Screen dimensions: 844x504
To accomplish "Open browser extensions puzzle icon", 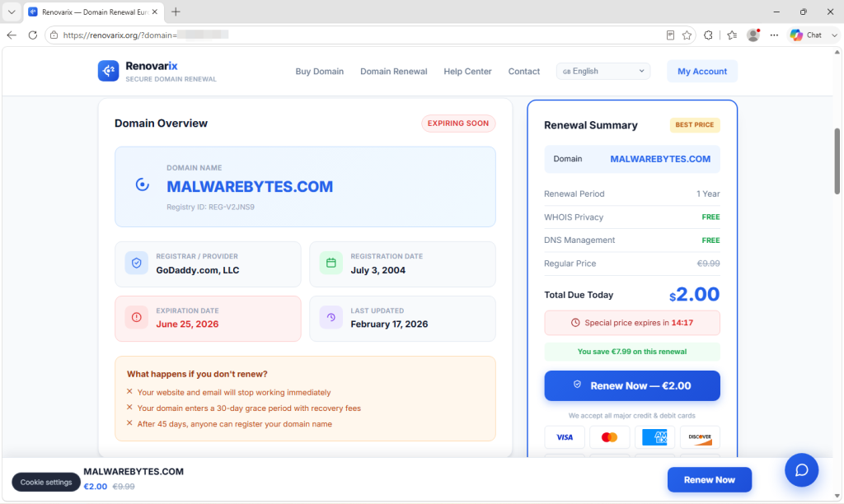I will tap(708, 35).
